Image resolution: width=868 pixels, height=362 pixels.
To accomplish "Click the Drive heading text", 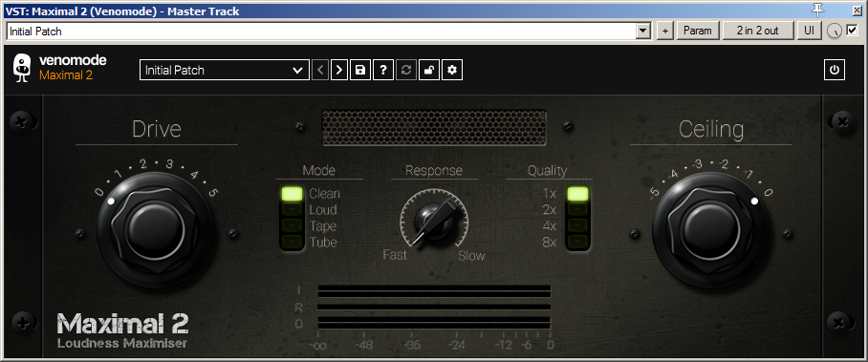I will click(157, 129).
